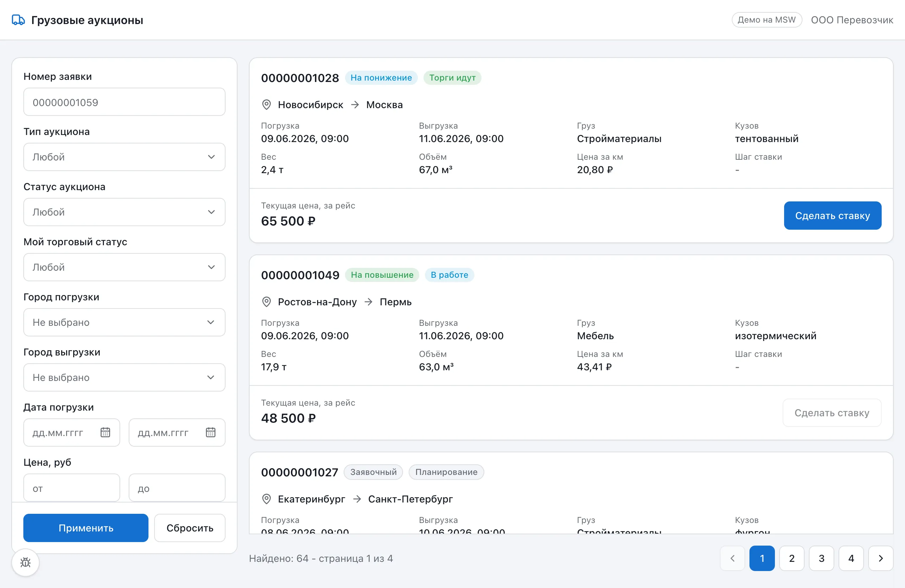The width and height of the screenshot is (905, 588).
Task: Click auction number 00000001028
Action: 300,78
